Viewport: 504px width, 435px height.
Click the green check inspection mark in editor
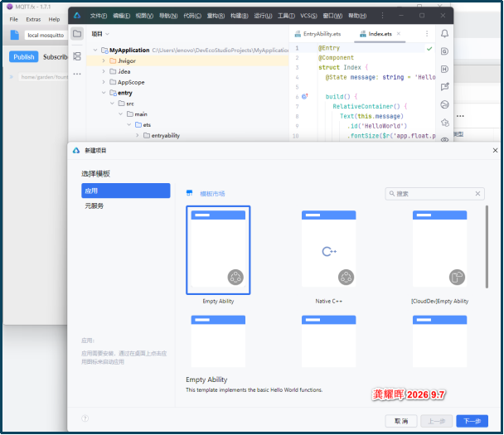point(429,49)
